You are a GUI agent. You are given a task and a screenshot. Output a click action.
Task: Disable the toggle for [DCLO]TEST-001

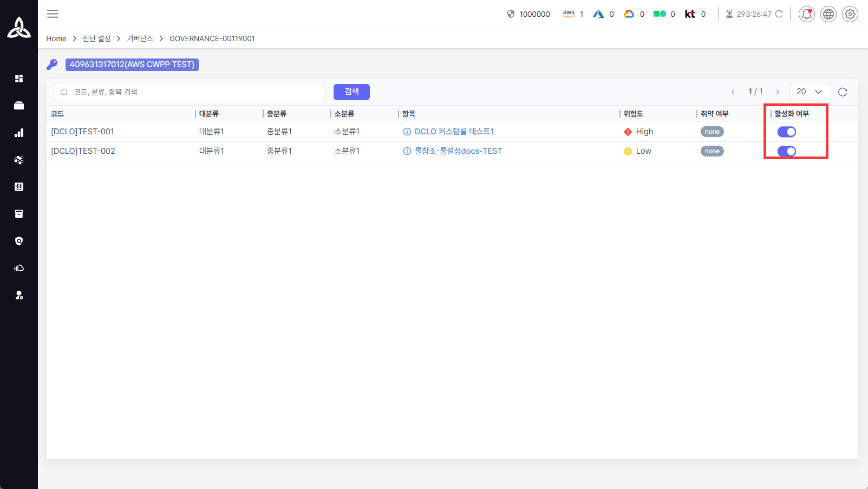pos(786,132)
